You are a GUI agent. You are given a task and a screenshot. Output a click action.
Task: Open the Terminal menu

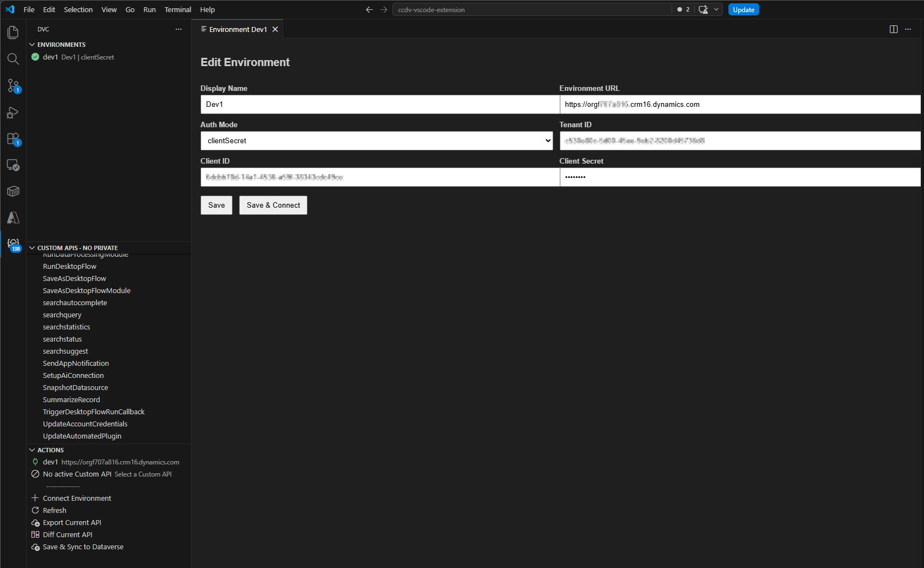coord(178,9)
